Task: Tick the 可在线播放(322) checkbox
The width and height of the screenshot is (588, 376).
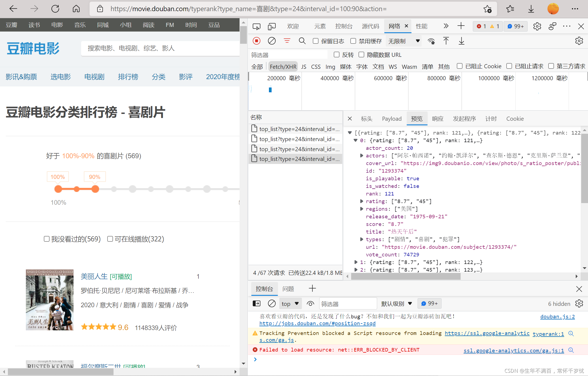Action: (x=110, y=239)
